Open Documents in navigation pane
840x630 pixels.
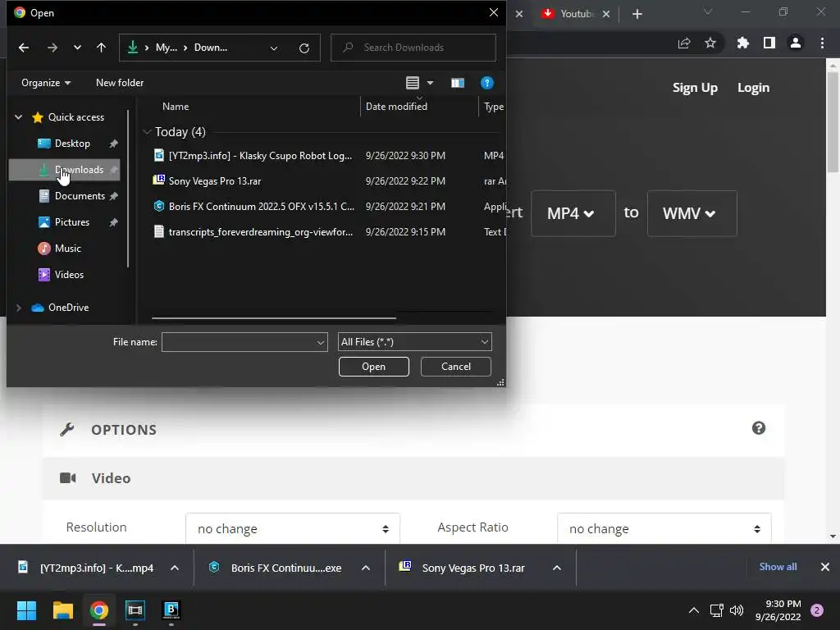pos(80,196)
